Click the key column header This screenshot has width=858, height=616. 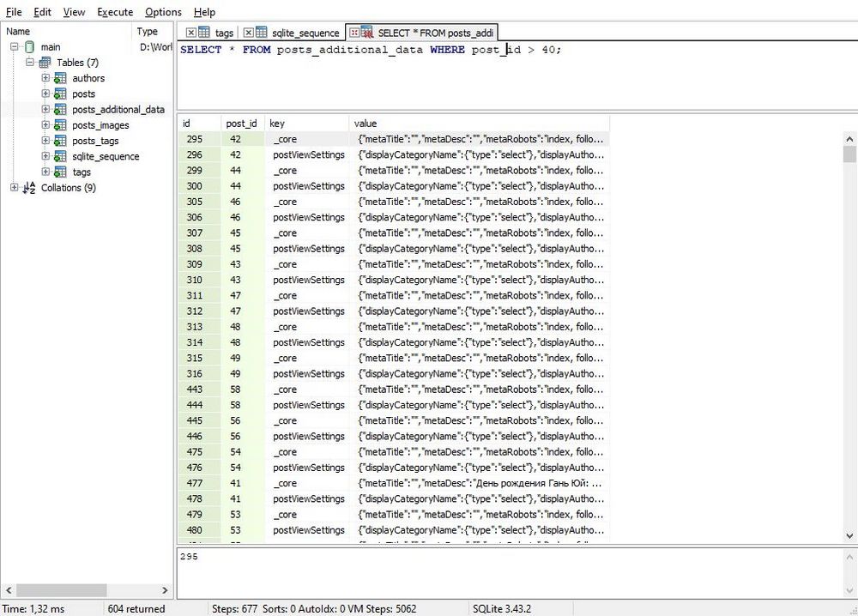pos(307,124)
